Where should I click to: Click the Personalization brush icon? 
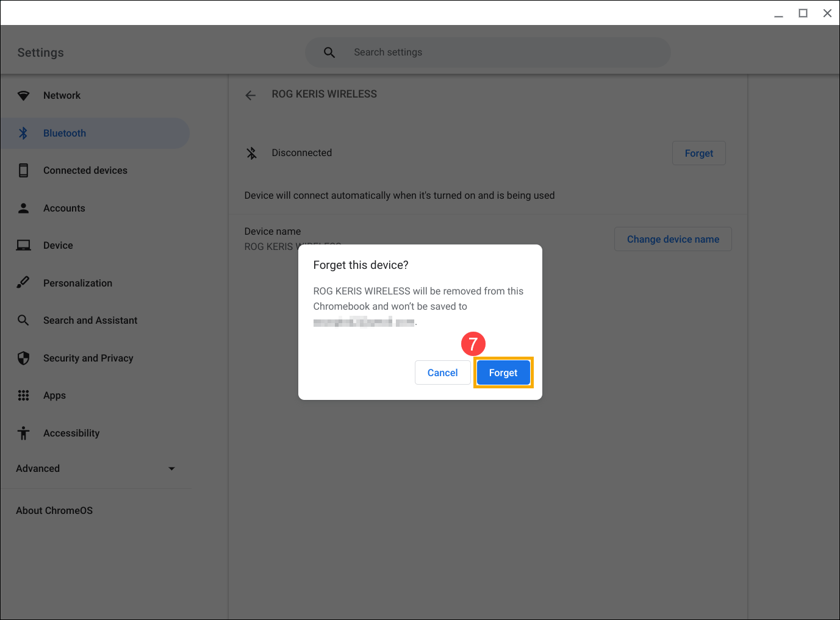click(x=23, y=283)
